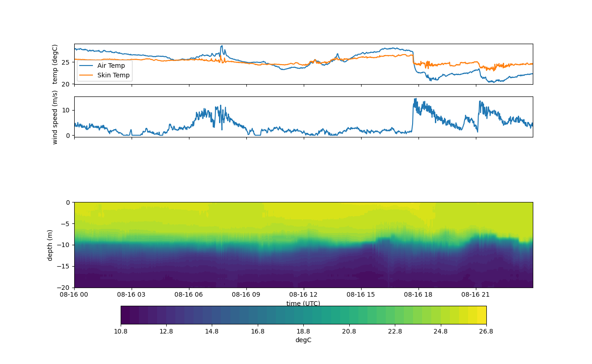Select the temp (degC) y-axis label
The height and width of the screenshot is (364, 592).
coord(55,64)
